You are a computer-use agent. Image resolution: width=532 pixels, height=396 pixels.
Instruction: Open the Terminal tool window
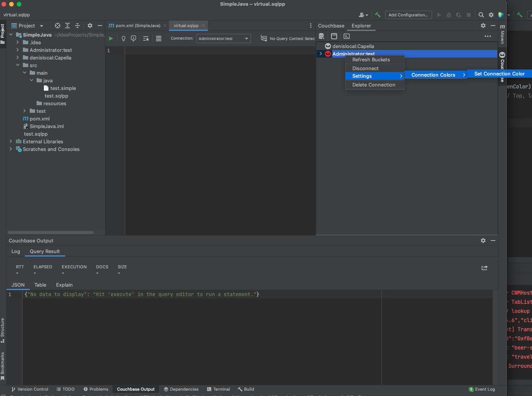219,389
